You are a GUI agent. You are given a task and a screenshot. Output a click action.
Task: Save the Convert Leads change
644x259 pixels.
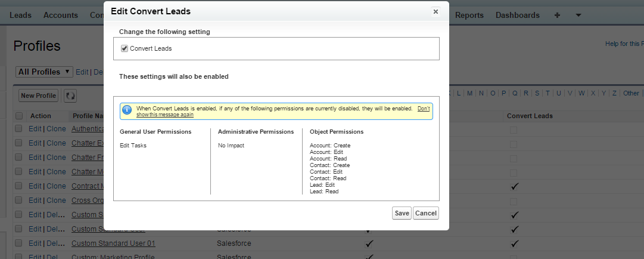pos(402,213)
